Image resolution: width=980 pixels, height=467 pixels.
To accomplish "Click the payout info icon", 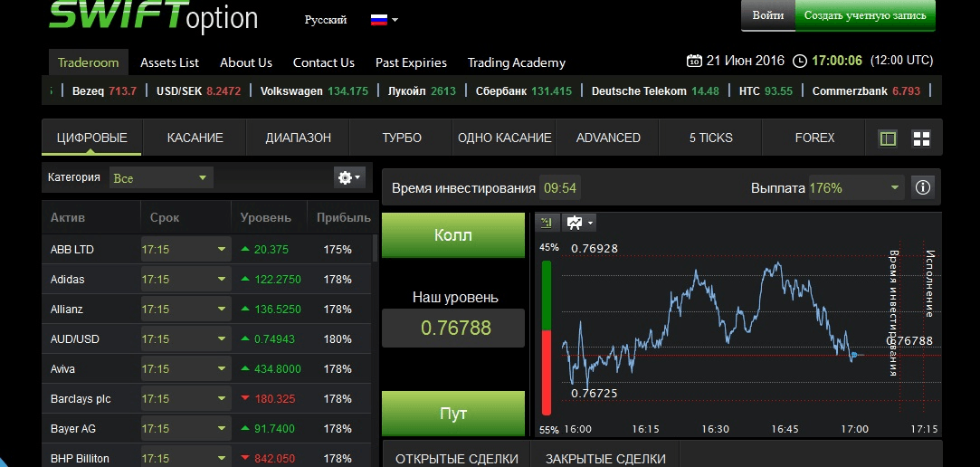I will tap(922, 187).
